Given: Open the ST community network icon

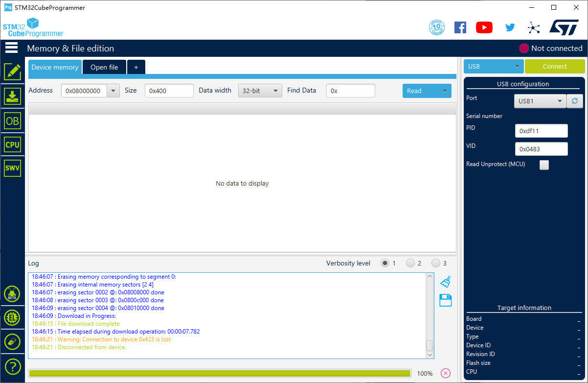Looking at the screenshot, I should point(534,27).
